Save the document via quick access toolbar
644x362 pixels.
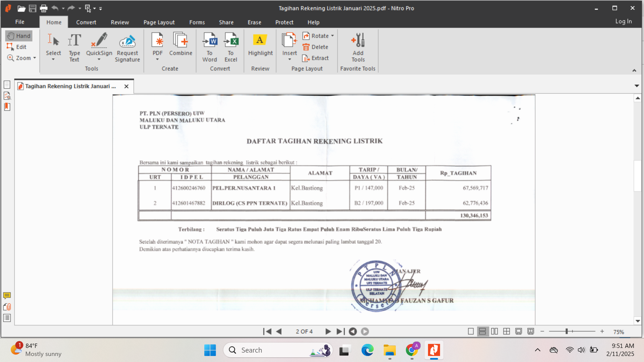[33, 8]
